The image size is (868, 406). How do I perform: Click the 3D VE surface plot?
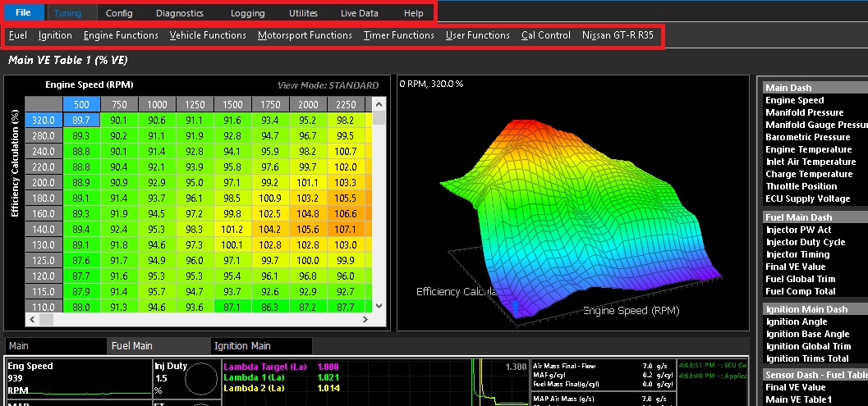573,203
